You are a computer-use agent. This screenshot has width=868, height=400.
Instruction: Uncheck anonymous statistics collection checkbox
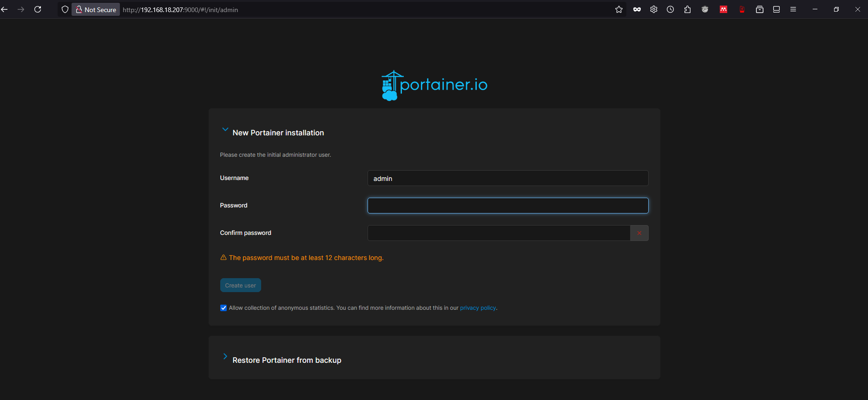(224, 308)
